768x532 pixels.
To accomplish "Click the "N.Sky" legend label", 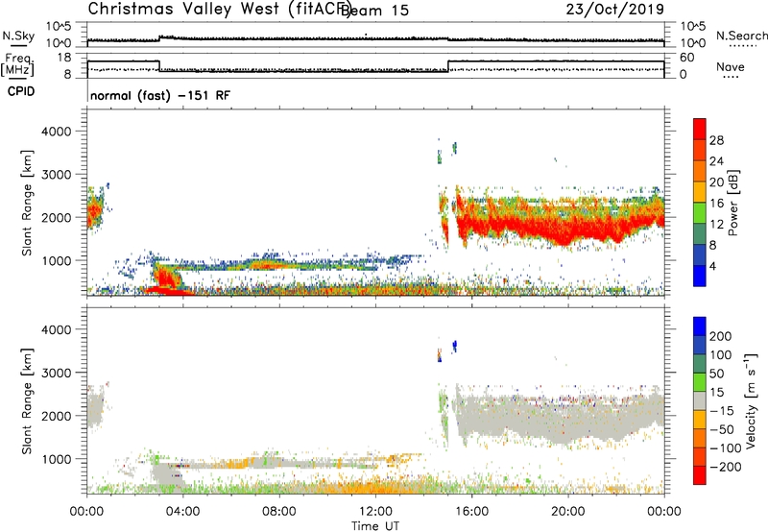I will [x=18, y=36].
